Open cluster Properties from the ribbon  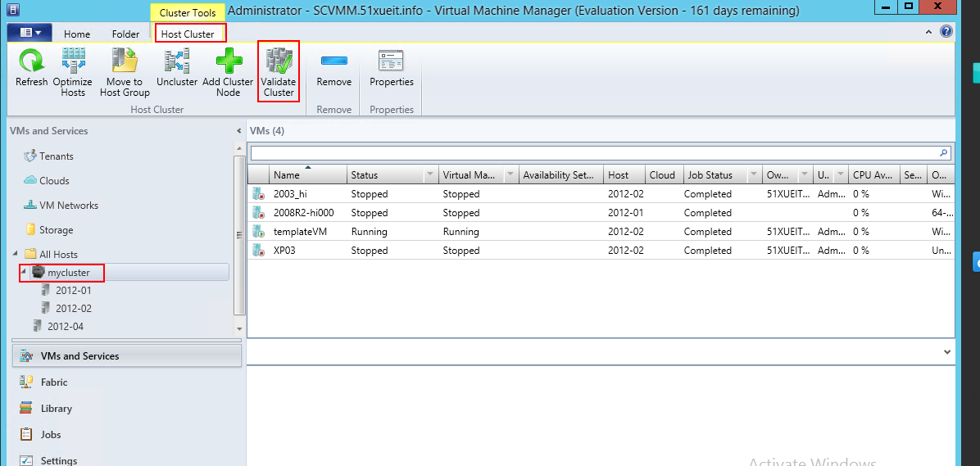click(391, 61)
